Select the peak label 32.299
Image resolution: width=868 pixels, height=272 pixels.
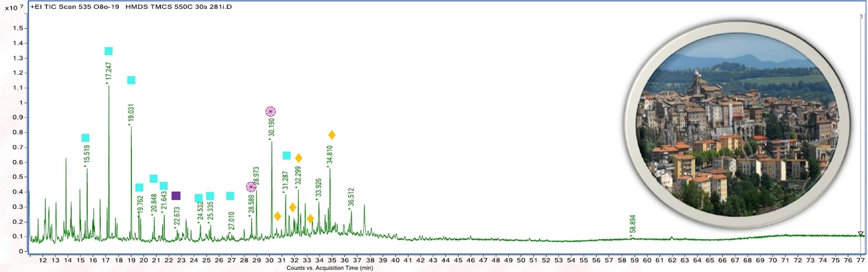[x=298, y=177]
